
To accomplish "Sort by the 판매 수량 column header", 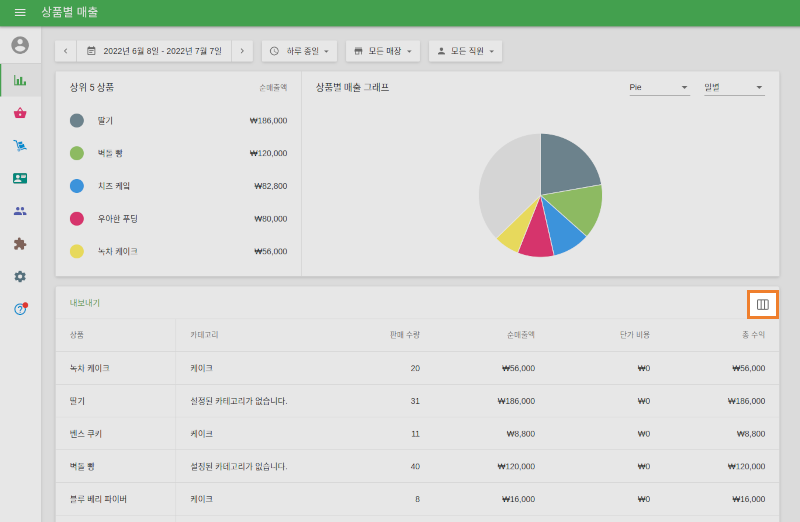I will (405, 335).
